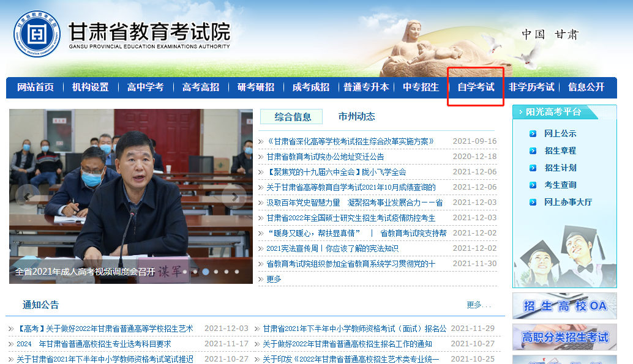Screen dimensions: 633x364
Task: Select 自学考试 in navigation bar
Action: click(x=476, y=87)
